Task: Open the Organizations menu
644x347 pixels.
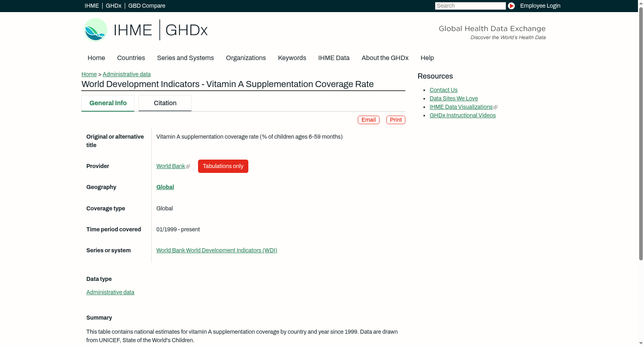Action: pyautogui.click(x=246, y=58)
